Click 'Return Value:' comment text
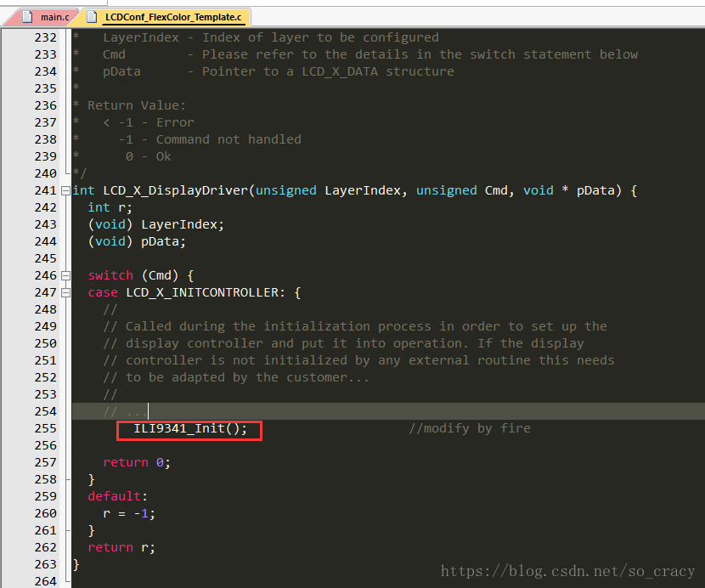Viewport: 705px width, 588px height. point(136,105)
